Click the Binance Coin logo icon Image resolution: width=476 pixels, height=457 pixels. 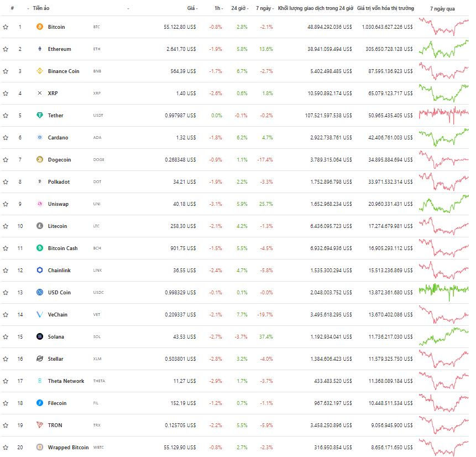tap(40, 71)
